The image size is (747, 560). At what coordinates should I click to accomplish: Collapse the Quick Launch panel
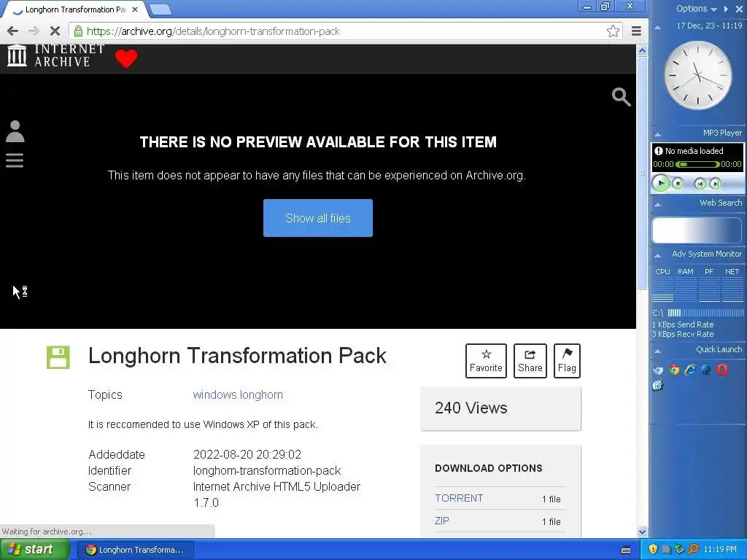coord(657,351)
